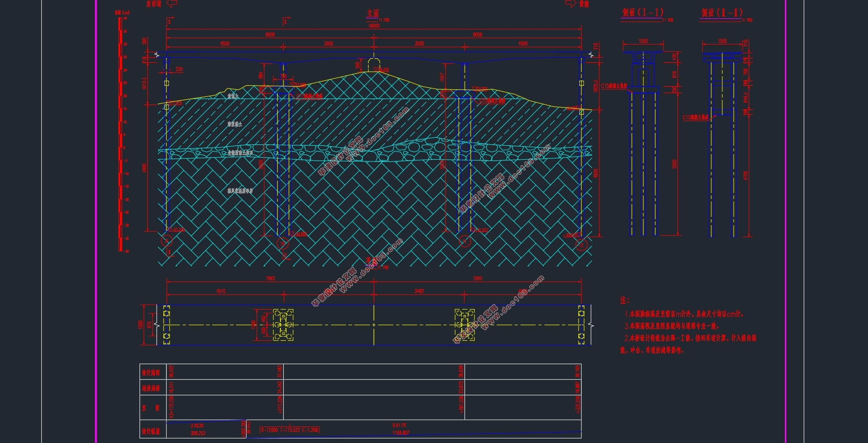
Task: Click station label +217.226
Action: 280,404
